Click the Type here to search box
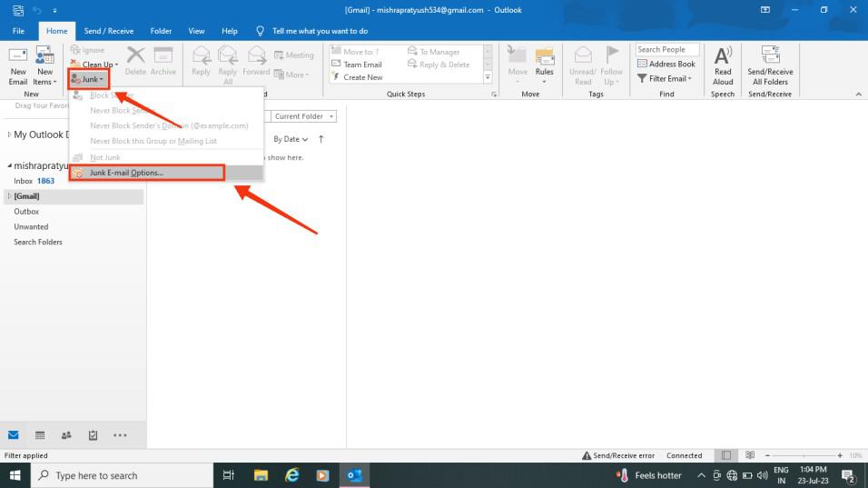The height and width of the screenshot is (488, 868). click(x=122, y=475)
